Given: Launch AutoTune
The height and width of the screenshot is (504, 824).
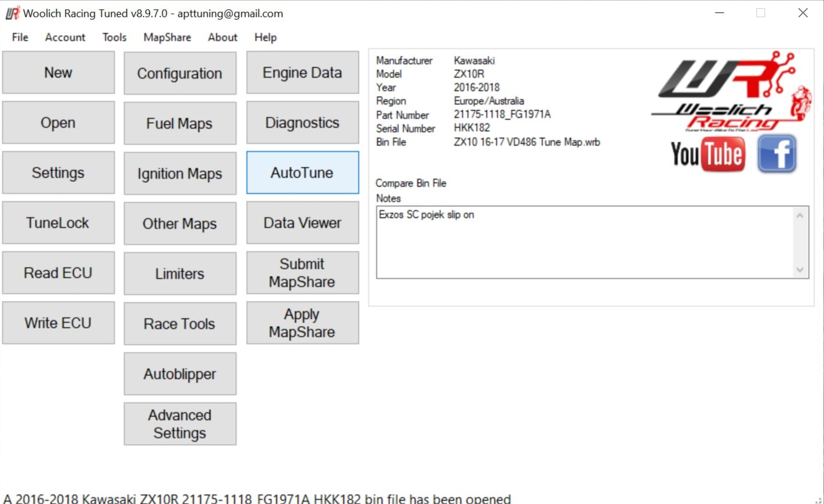Looking at the screenshot, I should pyautogui.click(x=302, y=173).
